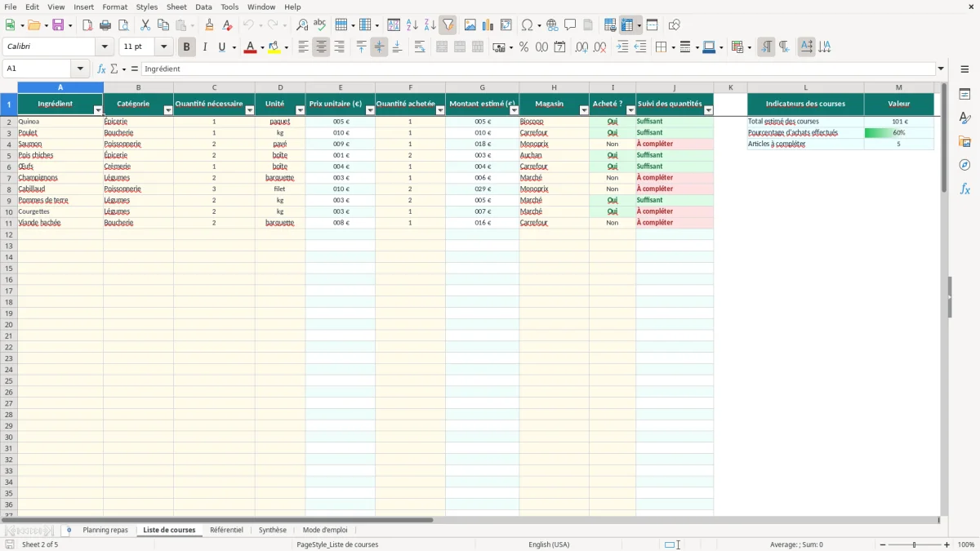Open the Data menu

click(203, 7)
